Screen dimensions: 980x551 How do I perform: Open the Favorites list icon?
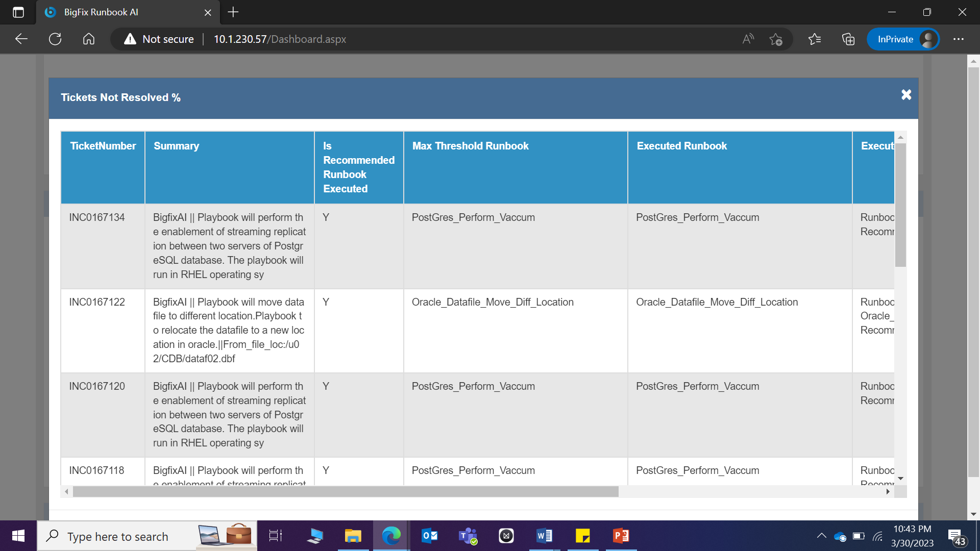click(815, 39)
